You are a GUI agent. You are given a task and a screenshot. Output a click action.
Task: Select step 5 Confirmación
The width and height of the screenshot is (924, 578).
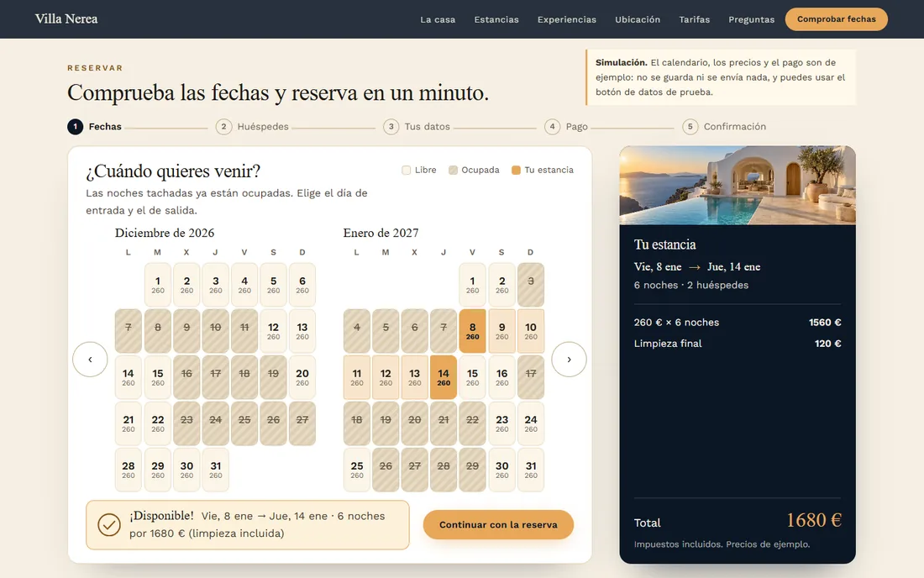coord(724,127)
